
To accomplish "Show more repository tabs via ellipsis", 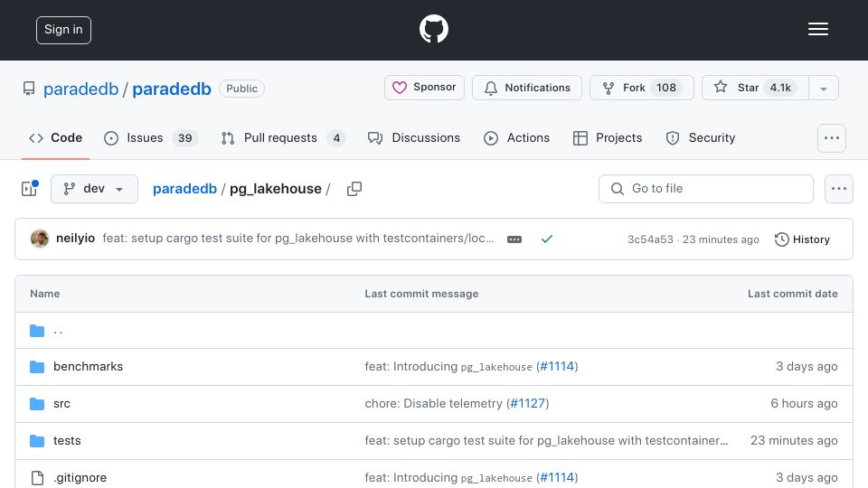I will [832, 137].
